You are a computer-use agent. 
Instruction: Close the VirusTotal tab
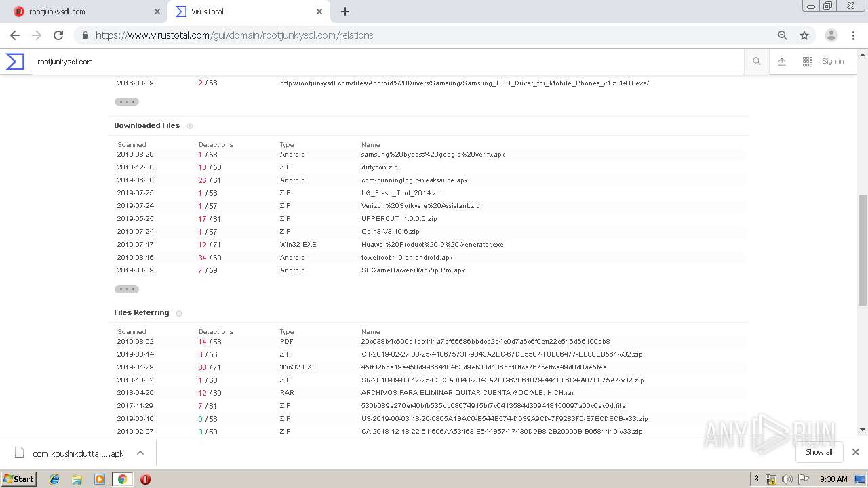pyautogui.click(x=319, y=12)
